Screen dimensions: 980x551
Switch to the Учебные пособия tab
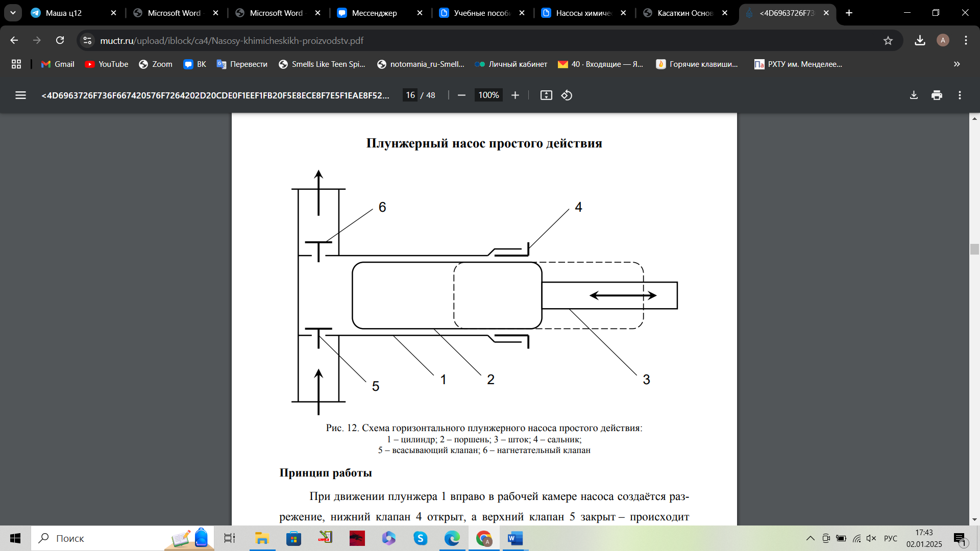pyautogui.click(x=482, y=13)
